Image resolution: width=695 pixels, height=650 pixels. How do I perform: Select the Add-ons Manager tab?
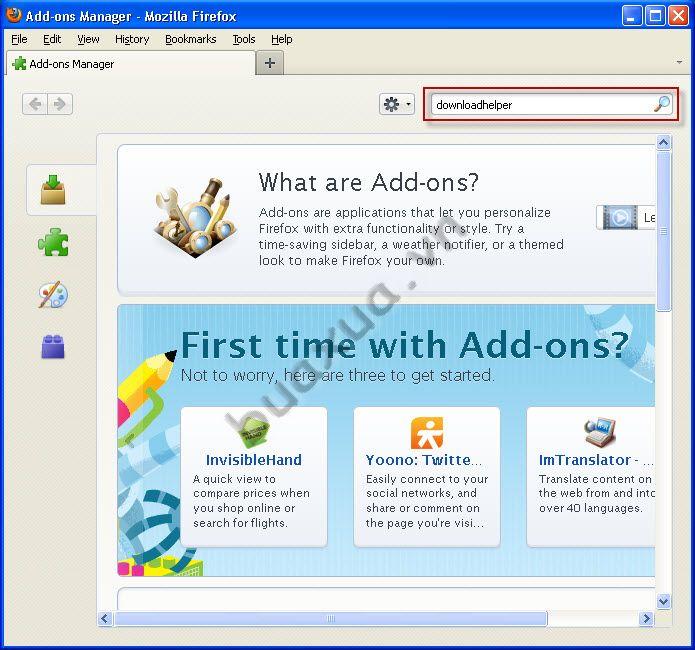[131, 64]
